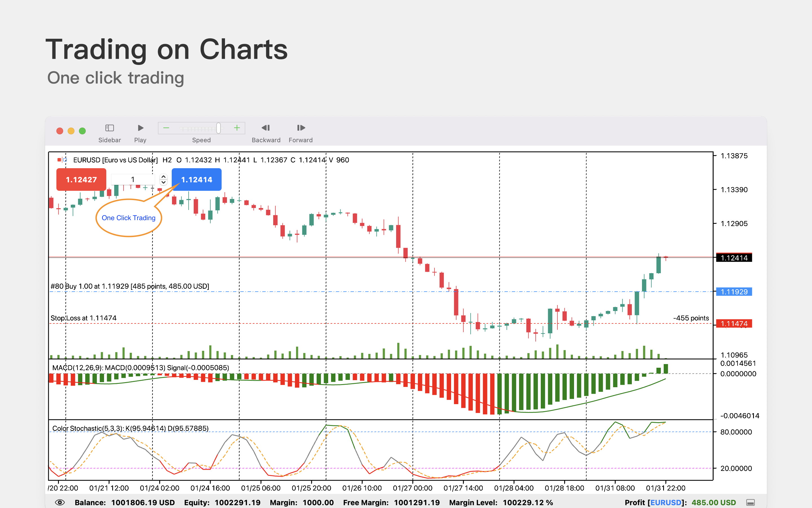812x508 pixels.
Task: Click the MACD(12,26,9) indicator label
Action: pos(141,367)
